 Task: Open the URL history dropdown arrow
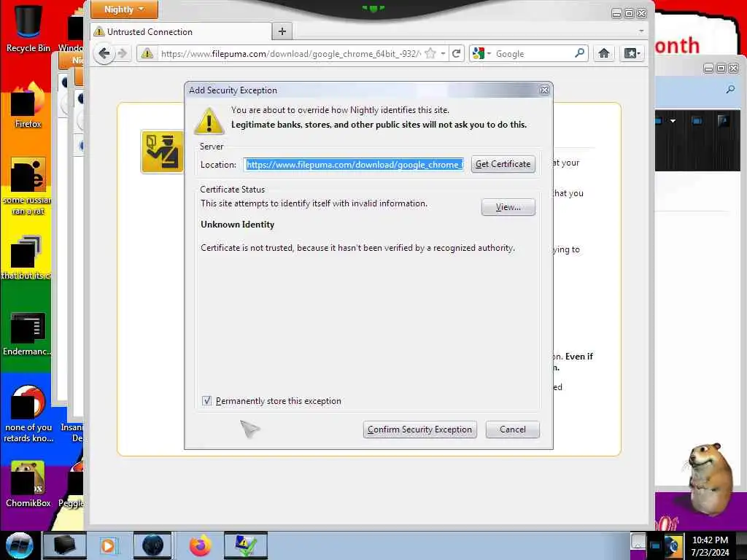(443, 53)
